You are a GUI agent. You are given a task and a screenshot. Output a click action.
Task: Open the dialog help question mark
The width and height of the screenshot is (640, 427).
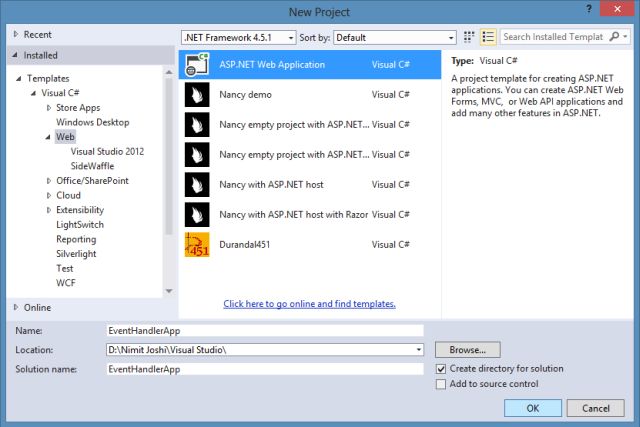589,9
